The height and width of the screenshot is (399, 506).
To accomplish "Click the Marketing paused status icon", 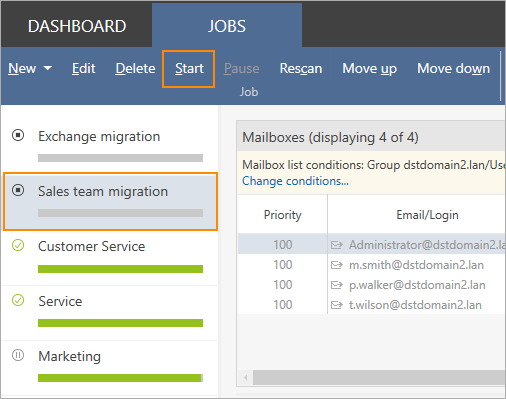I will [x=18, y=355].
